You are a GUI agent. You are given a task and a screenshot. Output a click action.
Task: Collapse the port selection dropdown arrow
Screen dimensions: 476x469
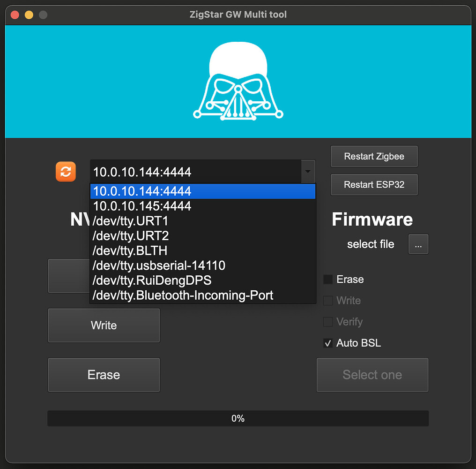click(x=308, y=172)
